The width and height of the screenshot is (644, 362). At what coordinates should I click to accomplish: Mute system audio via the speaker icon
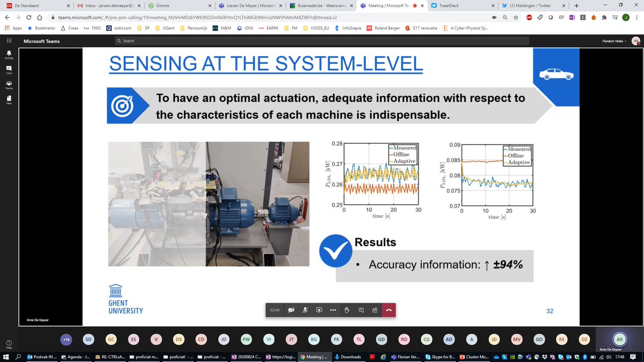[609, 357]
